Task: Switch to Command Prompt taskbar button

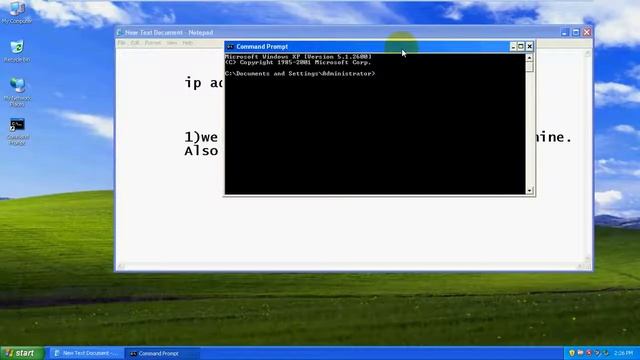Action: coord(162,353)
